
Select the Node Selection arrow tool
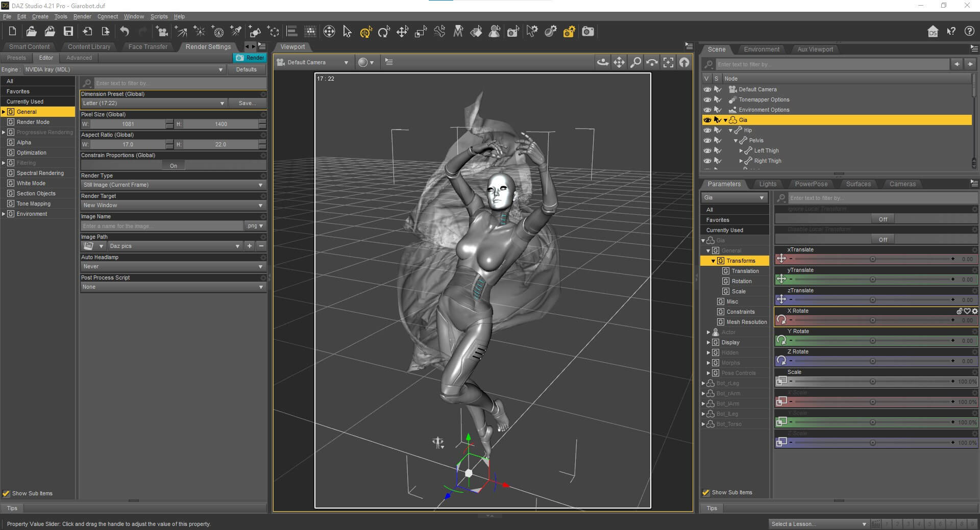click(348, 32)
